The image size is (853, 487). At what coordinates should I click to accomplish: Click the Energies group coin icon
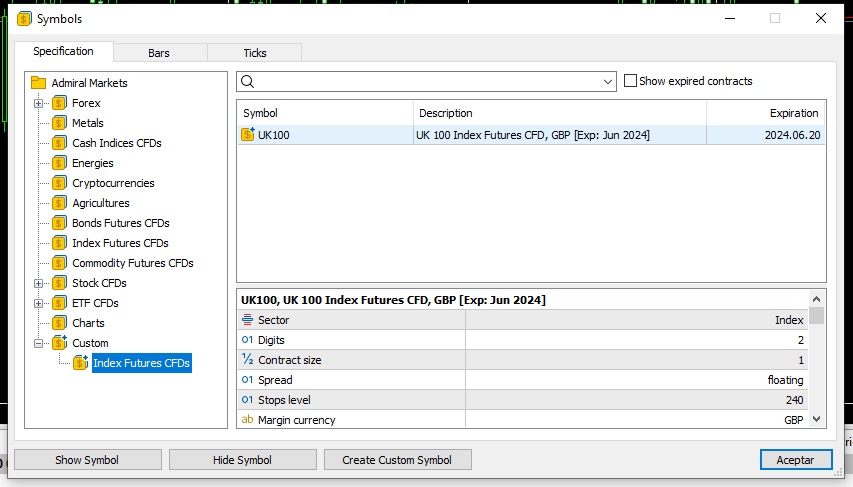coord(59,163)
